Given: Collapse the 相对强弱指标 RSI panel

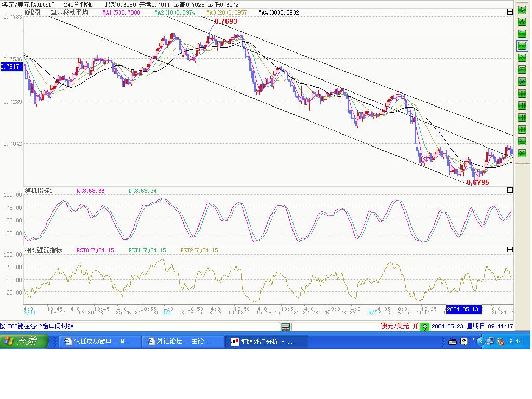Looking at the screenshot, I should coord(510,250).
